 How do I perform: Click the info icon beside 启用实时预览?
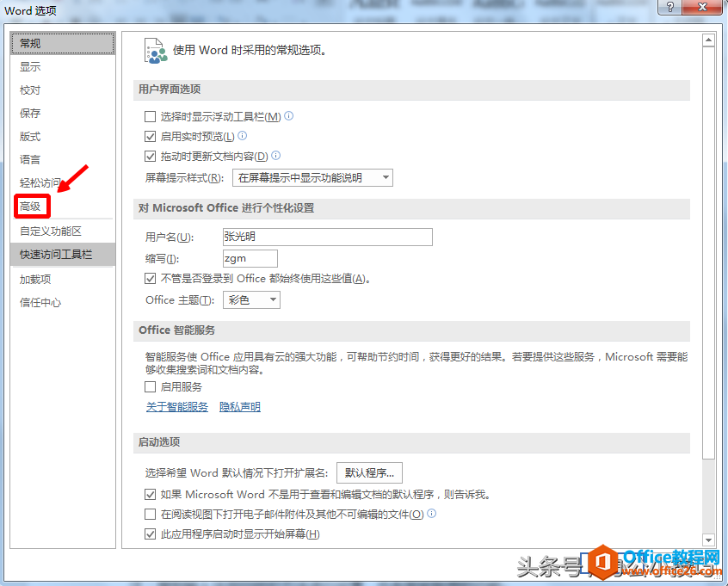coord(243,136)
